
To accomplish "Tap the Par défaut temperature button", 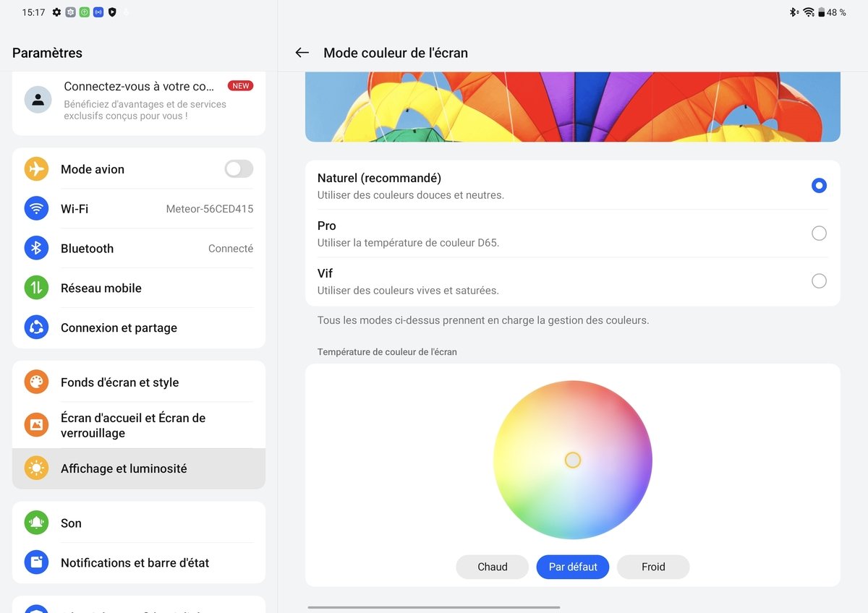I will [x=573, y=567].
